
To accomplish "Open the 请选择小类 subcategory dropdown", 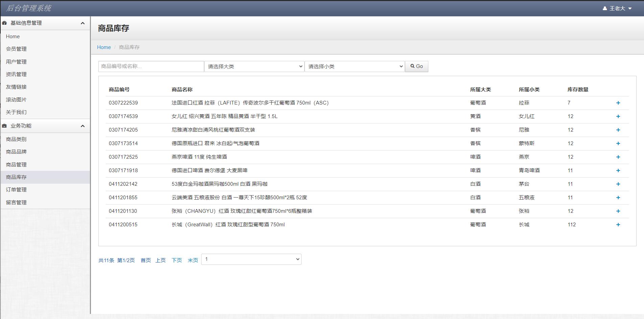I will pos(354,66).
